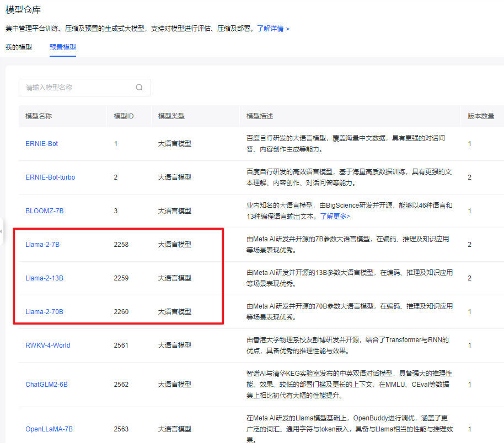
Task: Focus the model name search field
Action: coord(85,88)
